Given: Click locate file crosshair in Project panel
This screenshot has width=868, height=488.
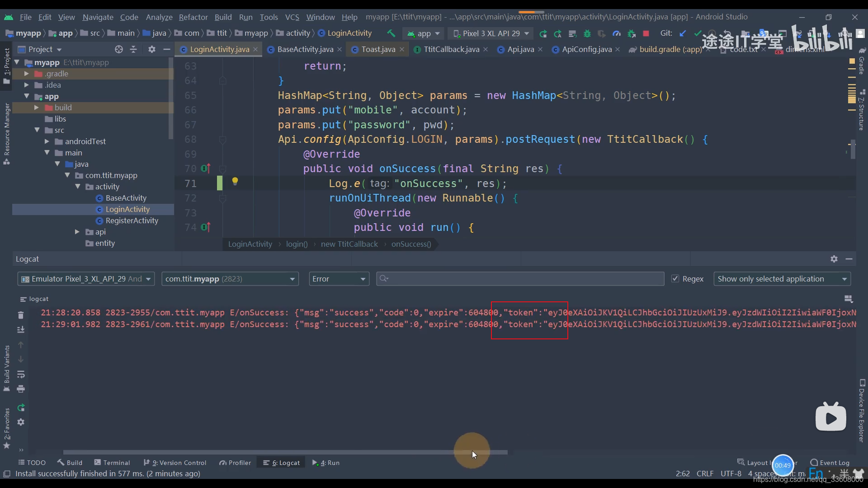Looking at the screenshot, I should 119,49.
